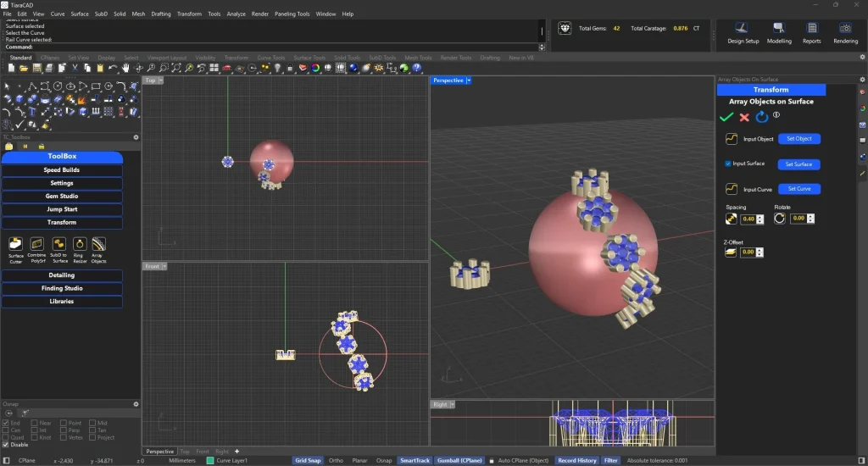This screenshot has height=466, width=868.
Task: Click the SubD to Surface icon
Action: 59,245
